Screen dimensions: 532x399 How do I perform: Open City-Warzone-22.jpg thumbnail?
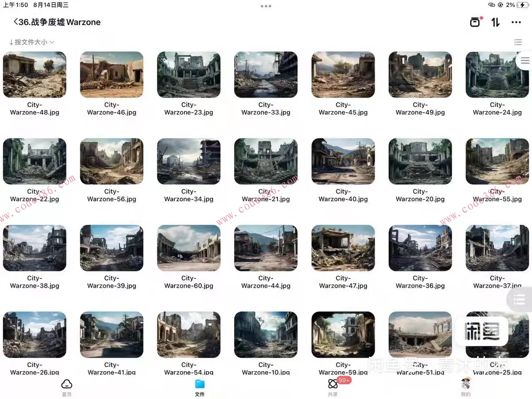pos(35,161)
